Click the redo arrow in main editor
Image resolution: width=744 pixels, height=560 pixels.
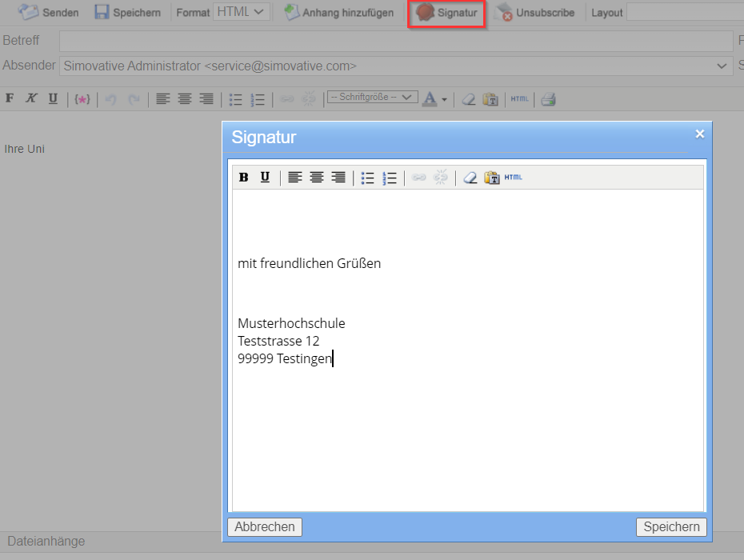point(134,99)
